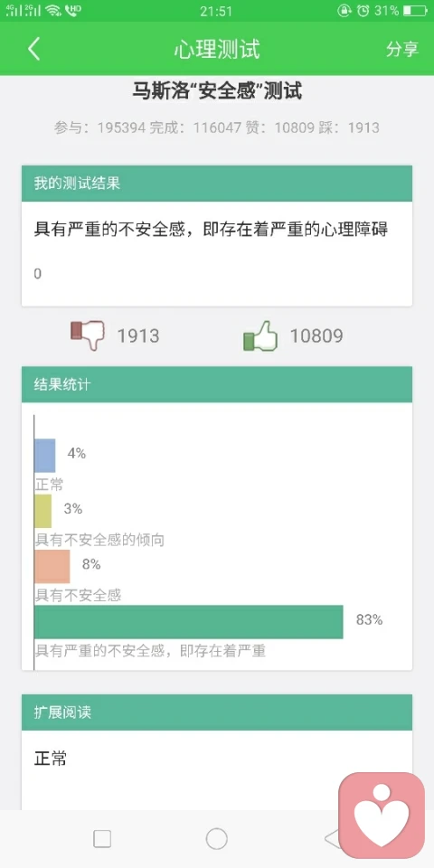Select the yellow 3% result bar
The image size is (434, 868).
click(x=42, y=511)
